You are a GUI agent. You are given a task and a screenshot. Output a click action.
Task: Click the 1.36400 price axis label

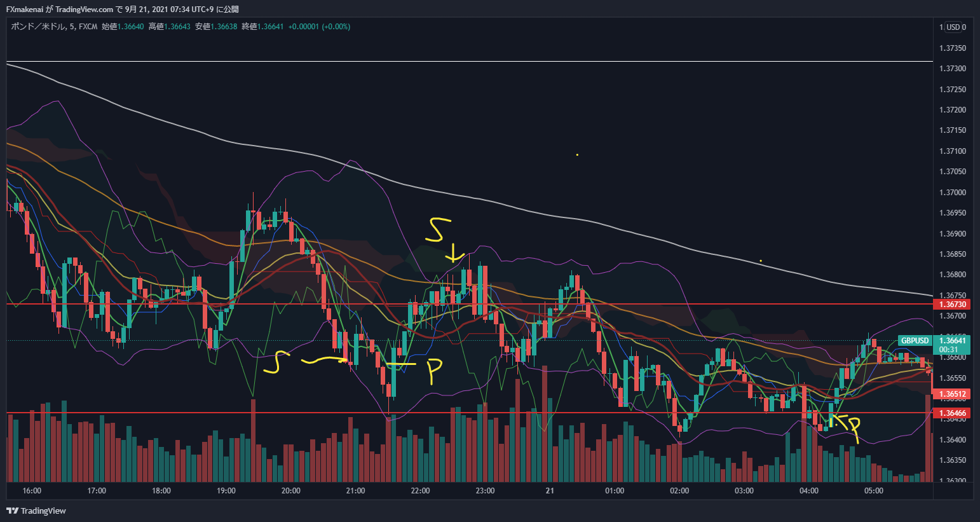(x=952, y=440)
